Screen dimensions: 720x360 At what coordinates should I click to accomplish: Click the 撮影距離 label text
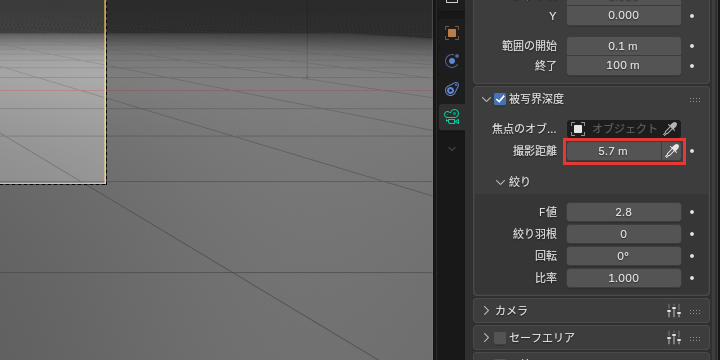pyautogui.click(x=535, y=151)
